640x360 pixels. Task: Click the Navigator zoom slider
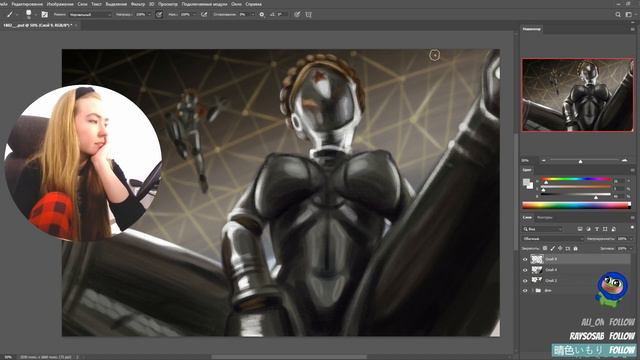coord(584,160)
